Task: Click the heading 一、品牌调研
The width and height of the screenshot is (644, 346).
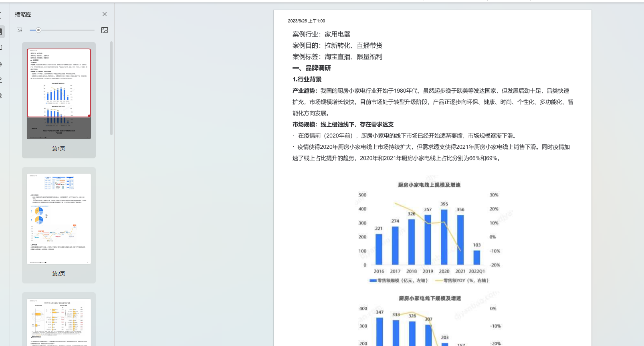Action: tap(312, 68)
